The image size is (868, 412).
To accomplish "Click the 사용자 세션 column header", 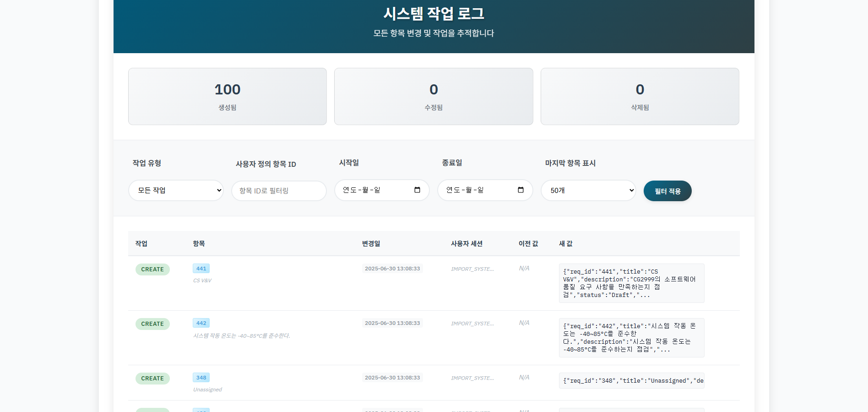I will [467, 243].
